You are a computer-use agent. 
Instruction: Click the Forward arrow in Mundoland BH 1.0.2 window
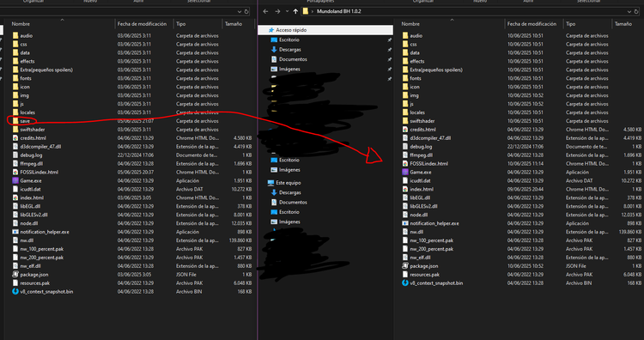tap(276, 11)
